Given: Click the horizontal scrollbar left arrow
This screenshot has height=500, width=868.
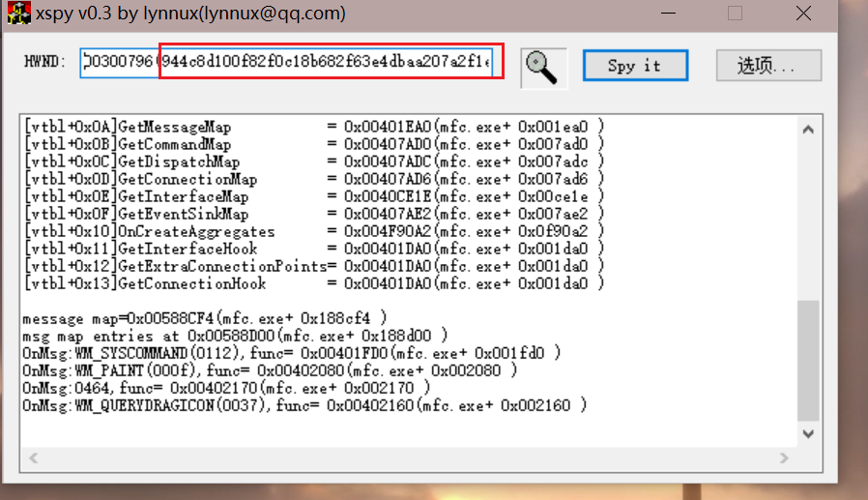Looking at the screenshot, I should coord(34,457).
